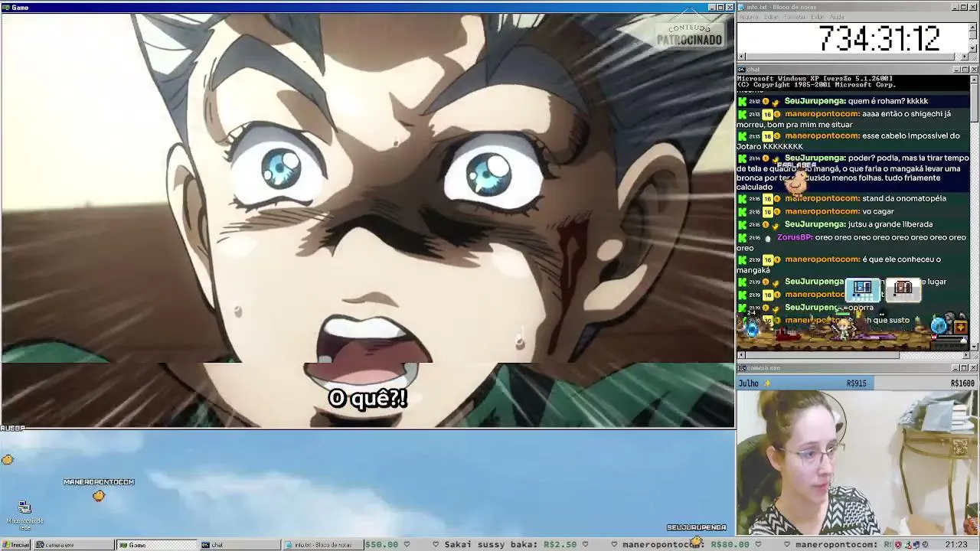
Task: Click the R$915 goal amount in camera window
Action: 856,383
